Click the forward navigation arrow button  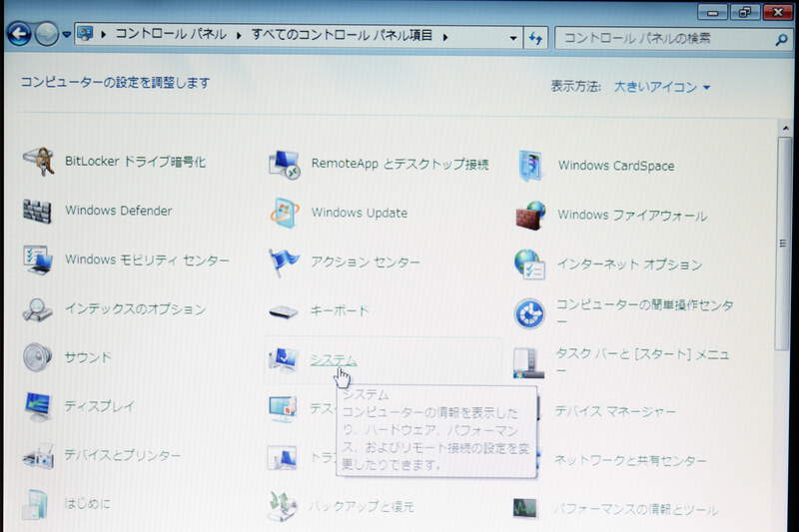point(47,34)
